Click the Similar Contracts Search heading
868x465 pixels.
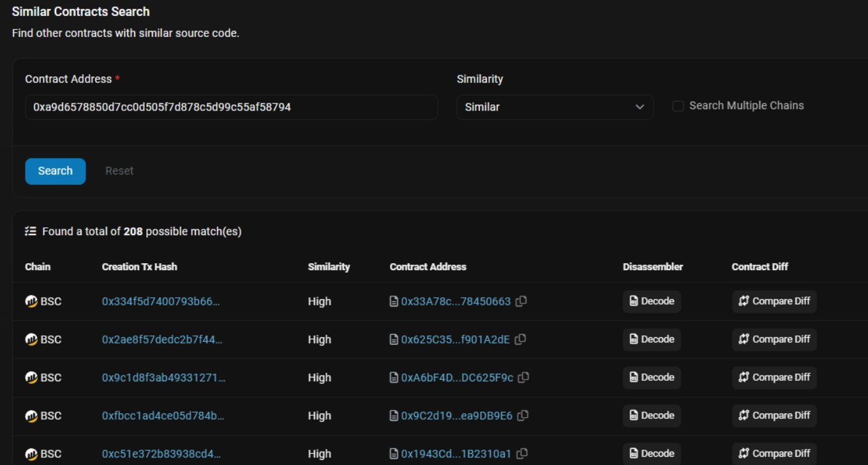tap(81, 11)
